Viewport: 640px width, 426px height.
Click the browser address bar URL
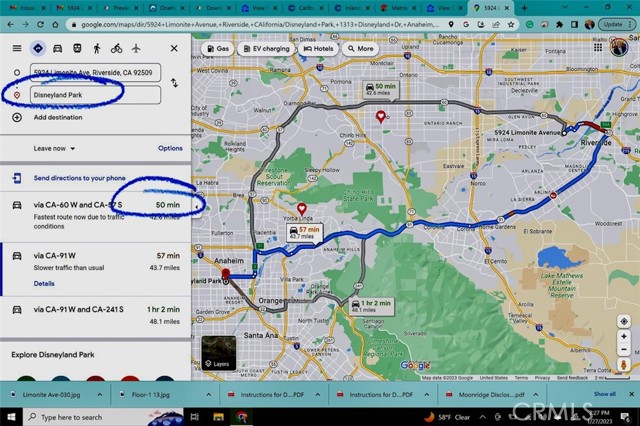(x=260, y=24)
